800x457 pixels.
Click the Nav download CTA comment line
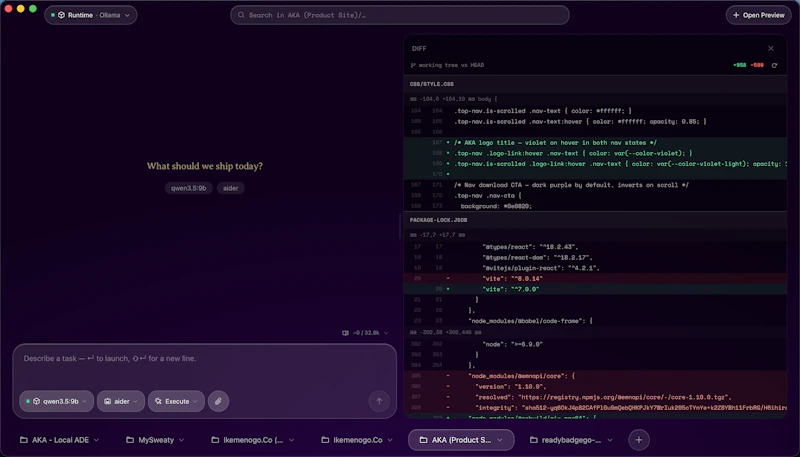click(x=595, y=185)
